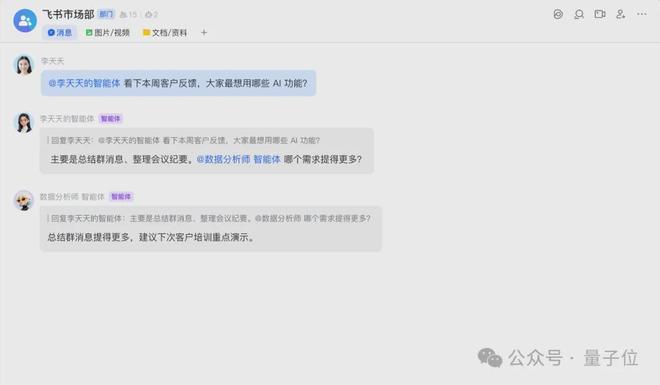Click the 智能体 badge beside 数据分析师

[x=121, y=197]
